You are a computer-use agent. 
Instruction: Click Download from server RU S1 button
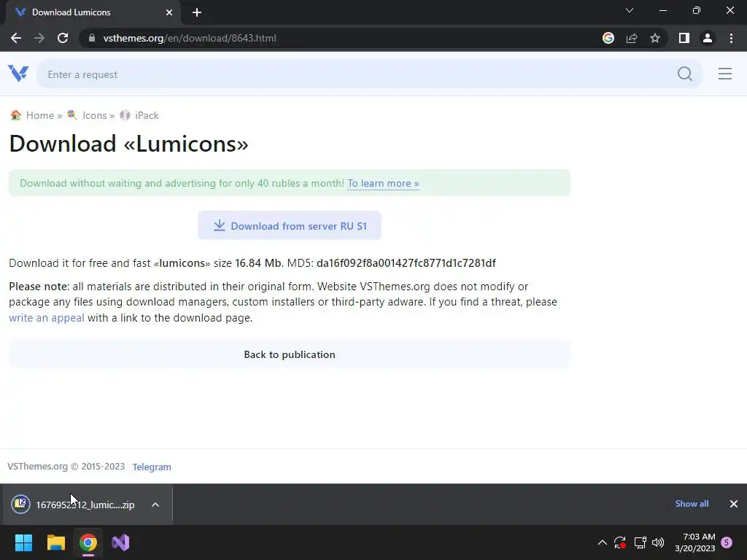point(289,226)
